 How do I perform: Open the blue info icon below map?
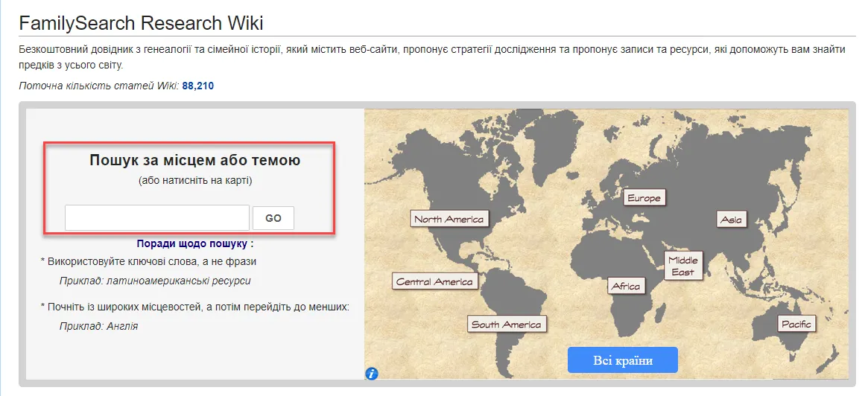click(372, 373)
